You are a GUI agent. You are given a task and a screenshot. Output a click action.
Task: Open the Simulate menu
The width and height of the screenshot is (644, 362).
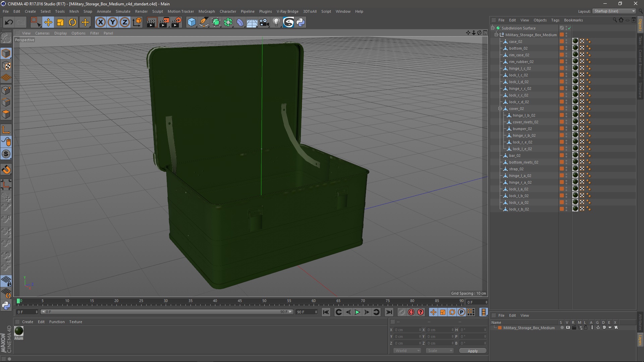(x=123, y=11)
